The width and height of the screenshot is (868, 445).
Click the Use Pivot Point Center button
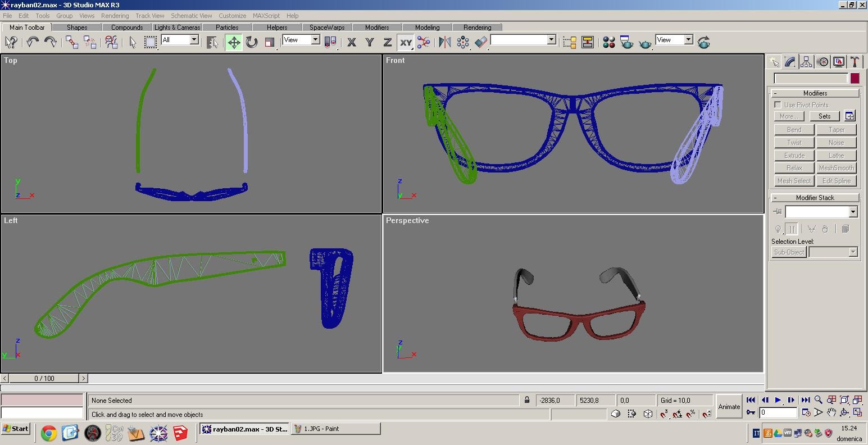pos(330,42)
